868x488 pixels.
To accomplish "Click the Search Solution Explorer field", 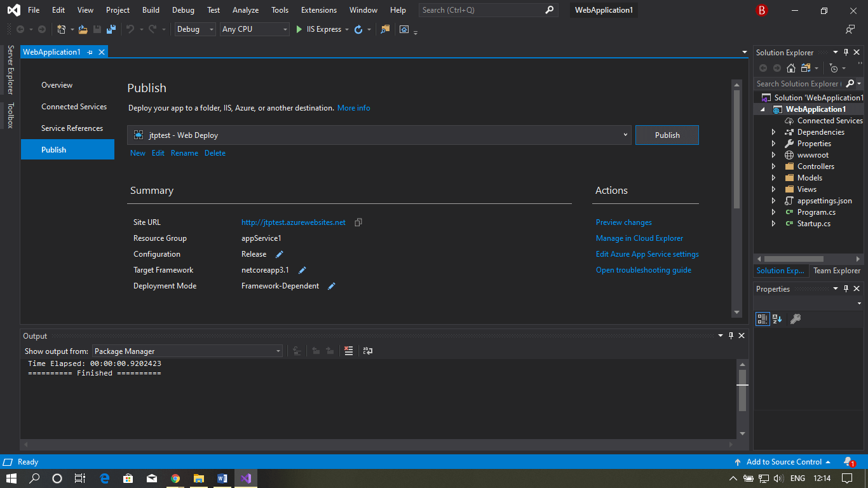I will click(799, 84).
